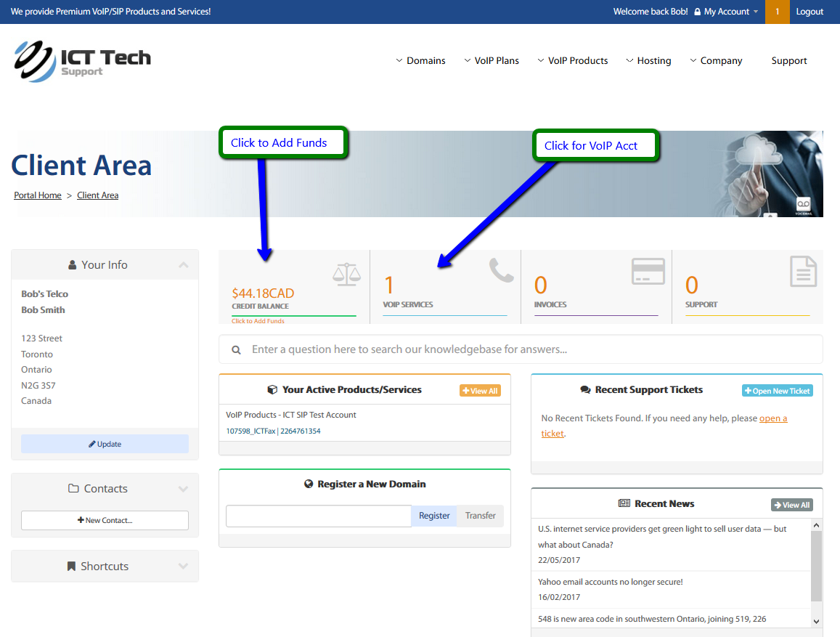Click the Support navigation link

pos(788,61)
